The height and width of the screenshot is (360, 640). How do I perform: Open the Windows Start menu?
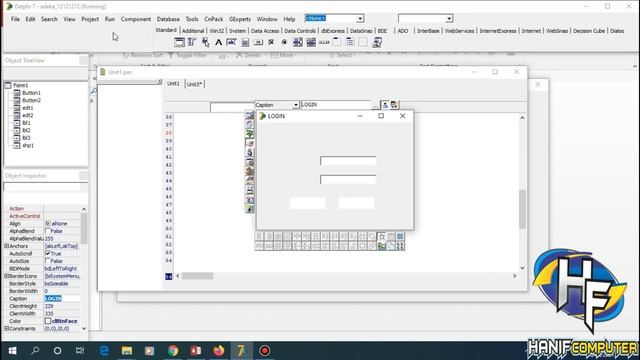(x=12, y=351)
